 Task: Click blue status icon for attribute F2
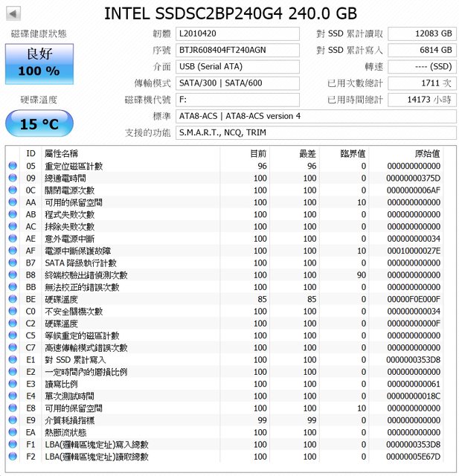pos(13,457)
